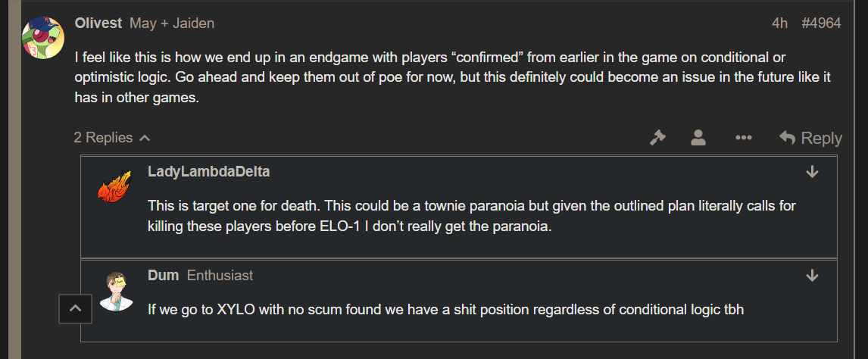Open the three-dot more actions menu

click(x=743, y=138)
